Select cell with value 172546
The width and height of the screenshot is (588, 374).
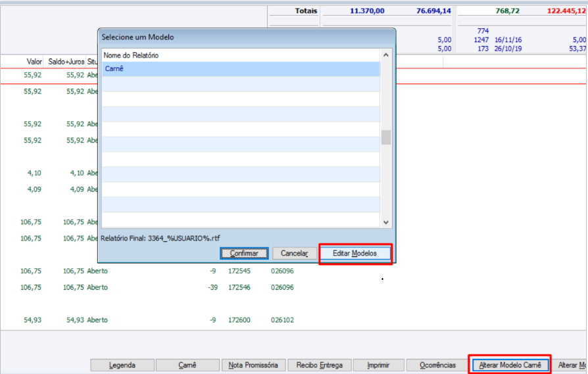pos(239,287)
